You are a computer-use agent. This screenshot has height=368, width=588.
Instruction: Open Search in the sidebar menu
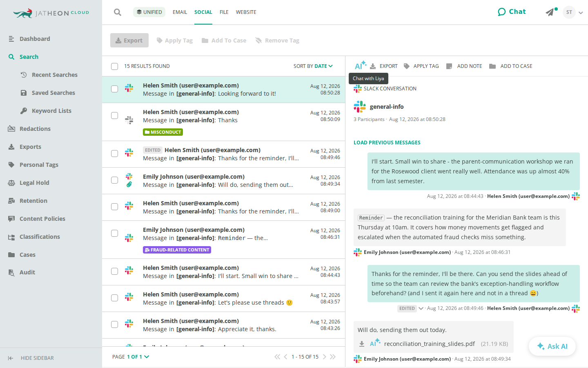point(29,57)
